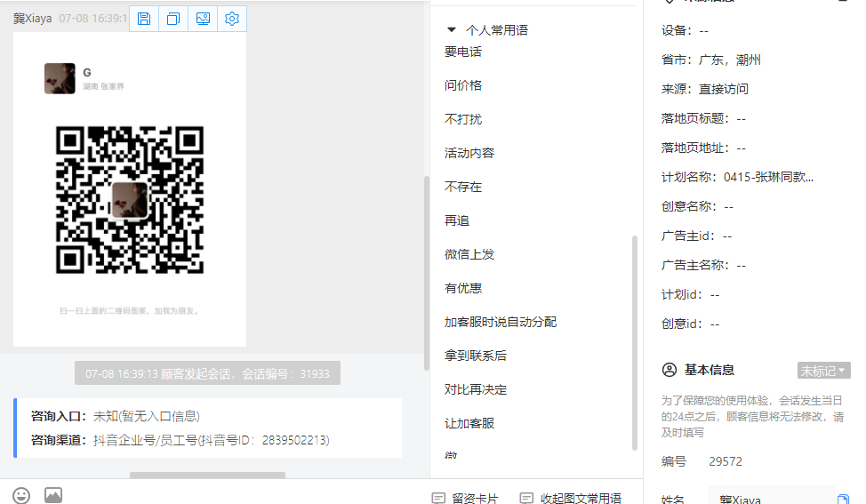866x504 pixels.
Task: Insert the quick phrase 有优惠
Action: tap(463, 288)
